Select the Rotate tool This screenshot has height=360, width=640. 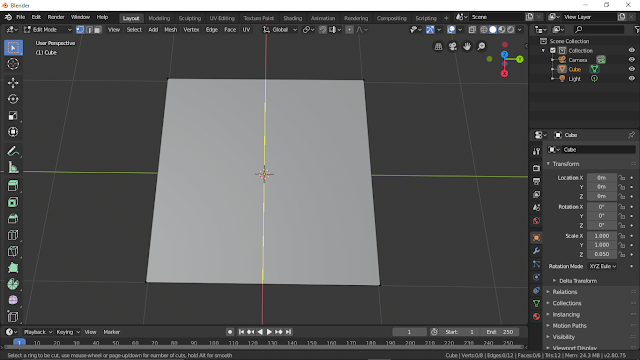click(13, 99)
